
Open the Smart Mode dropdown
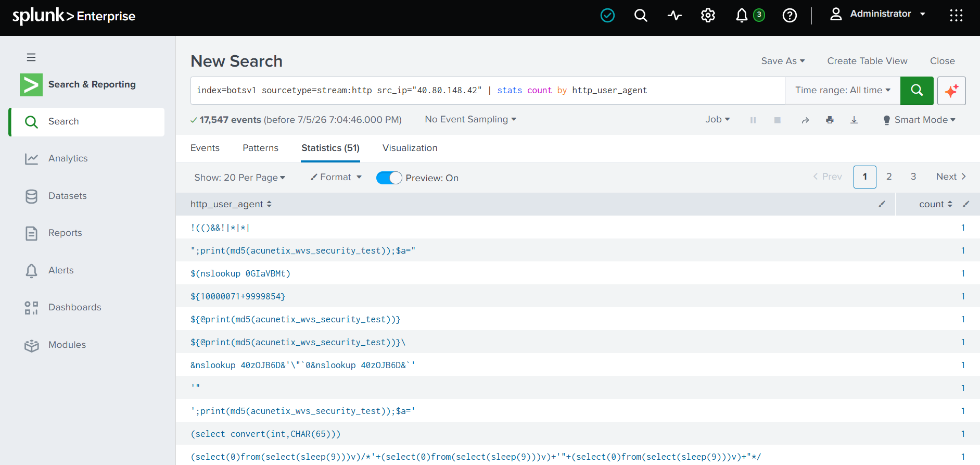coord(920,120)
